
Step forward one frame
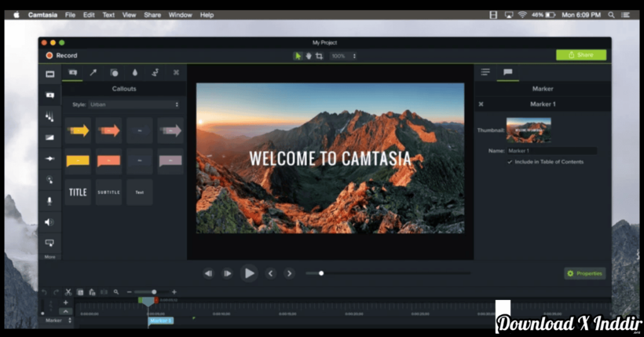click(227, 273)
